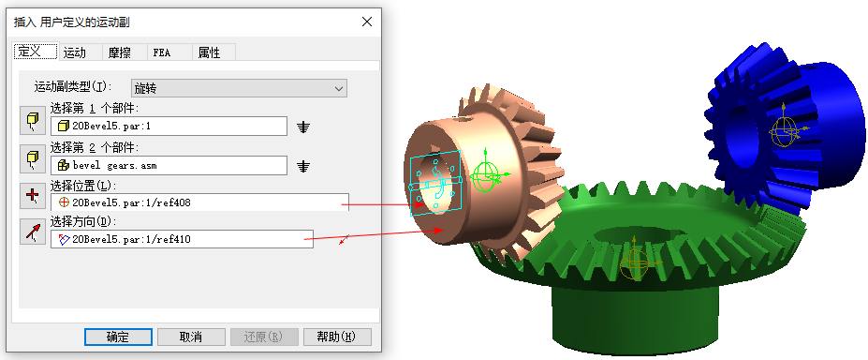This screenshot has width=868, height=360.
Task: Click the cyan location marker on copper gear bore
Action: [x=435, y=182]
